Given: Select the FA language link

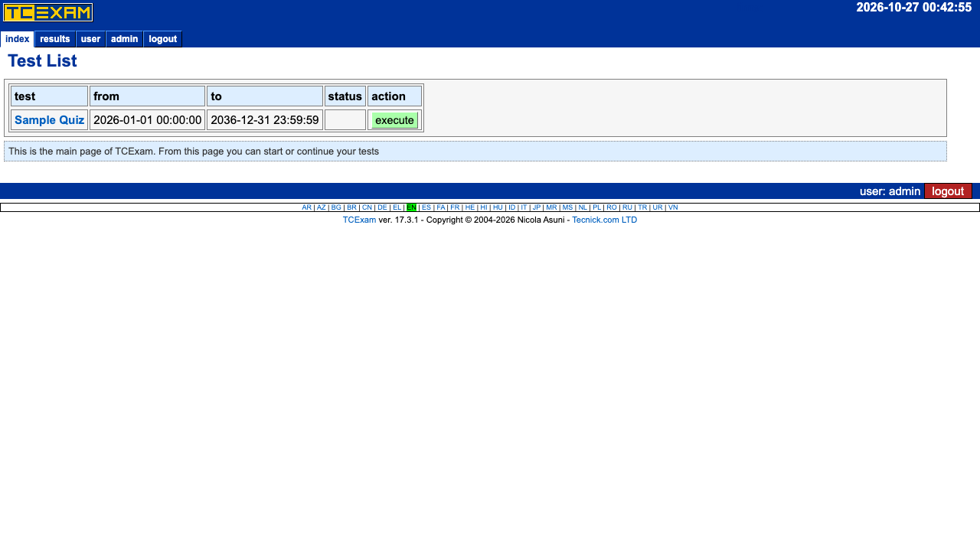Looking at the screenshot, I should [x=441, y=207].
